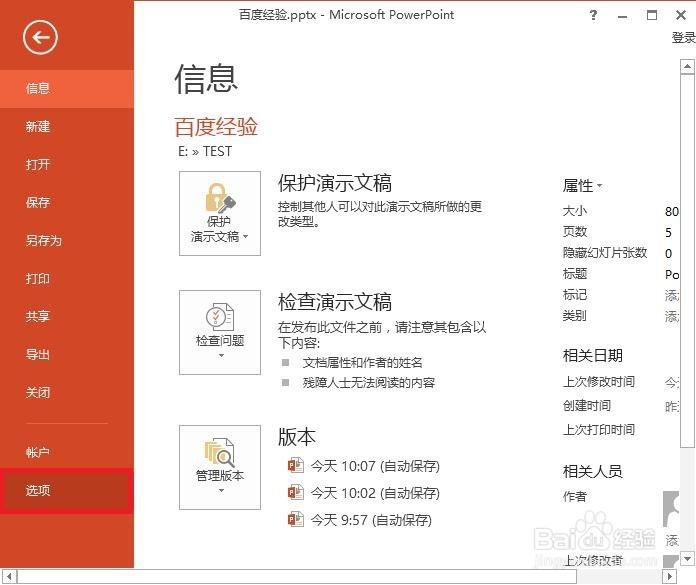The width and height of the screenshot is (696, 585).
Task: Click the 上次打印时间 label
Action: point(599,429)
